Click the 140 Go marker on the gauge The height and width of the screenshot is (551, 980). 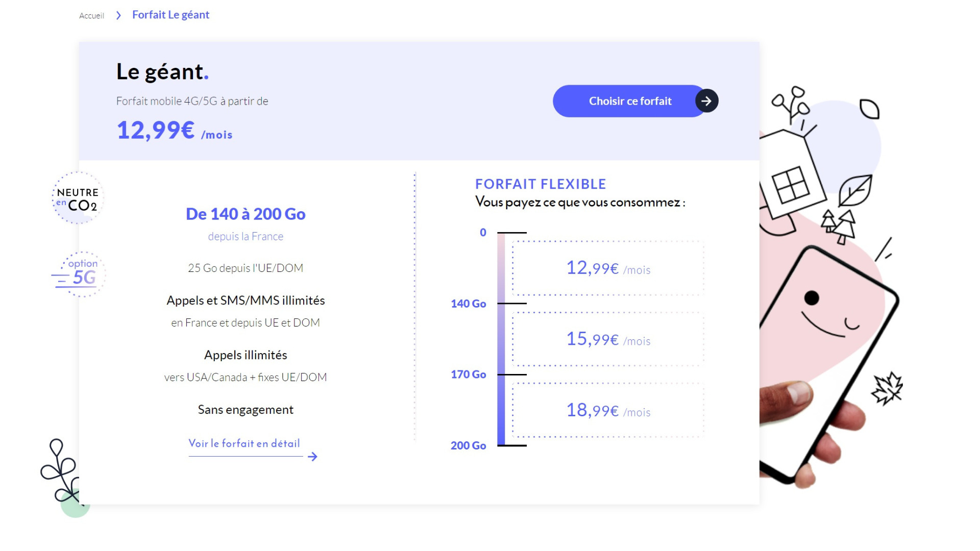click(x=468, y=304)
